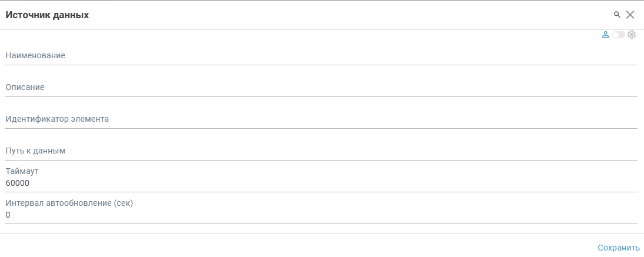Viewport: 644px width, 257px height.
Task: Click the underline beneath Путь к данным
Action: [321, 160]
